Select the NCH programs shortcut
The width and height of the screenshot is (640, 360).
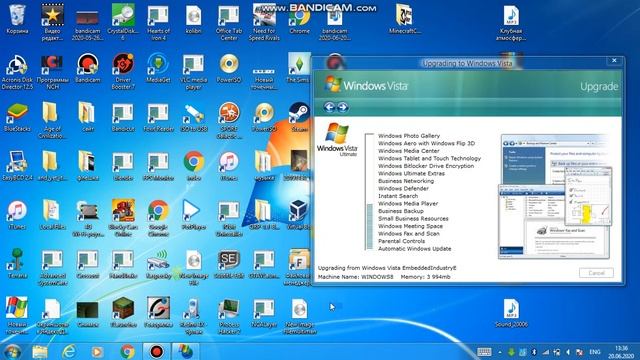[x=52, y=71]
